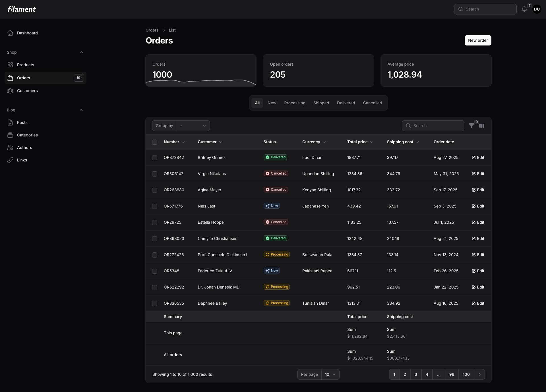Collapse the Shop sidebar group
This screenshot has width=546, height=392.
[81, 52]
